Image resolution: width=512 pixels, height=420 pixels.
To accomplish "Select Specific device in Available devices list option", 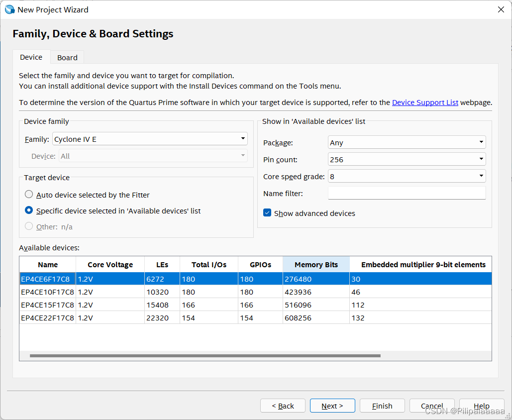I will (x=29, y=210).
